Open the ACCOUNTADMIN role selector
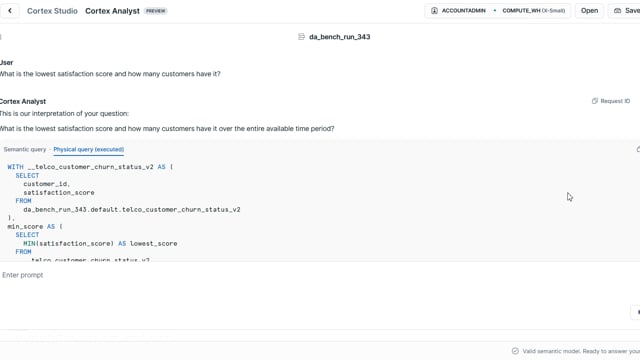This screenshot has width=640, height=360. click(x=458, y=11)
